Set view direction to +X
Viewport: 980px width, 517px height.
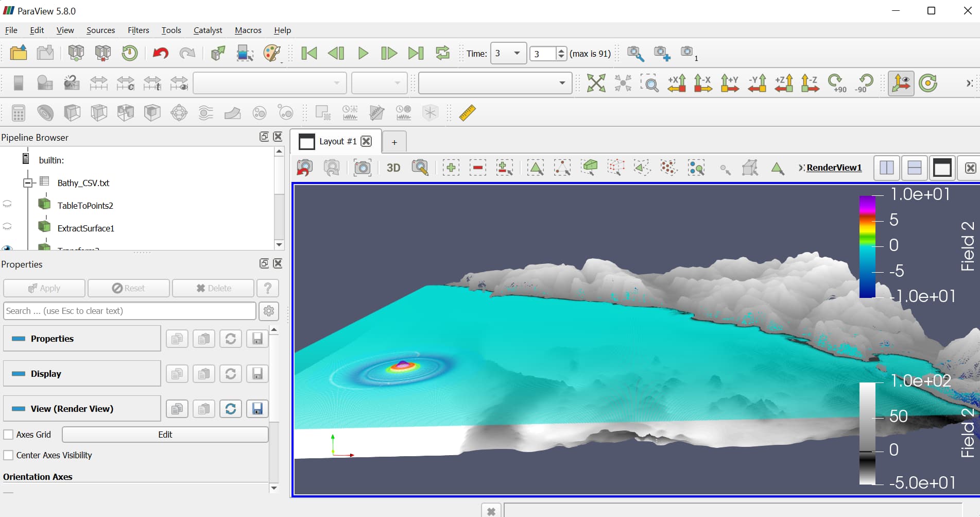coord(676,83)
